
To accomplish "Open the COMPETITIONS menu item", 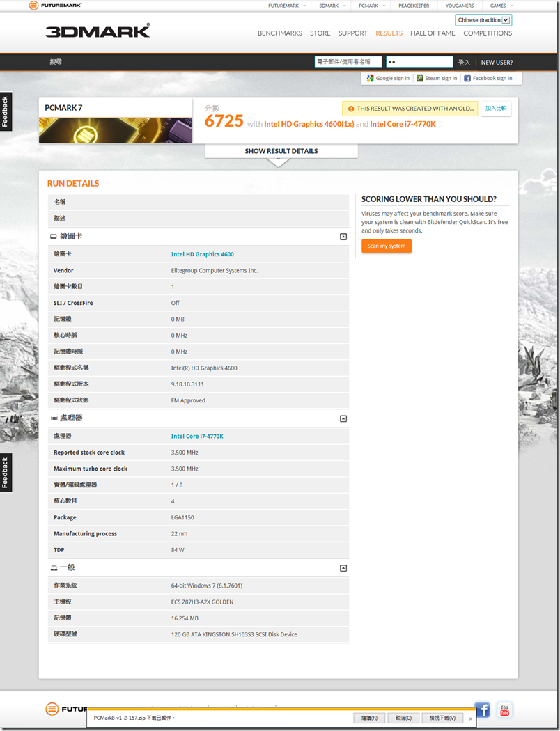I will point(488,33).
